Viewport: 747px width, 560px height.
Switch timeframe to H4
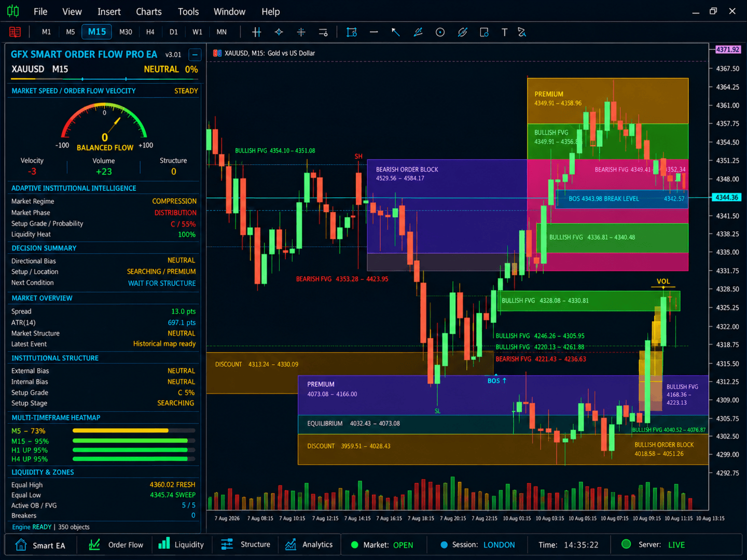tap(150, 32)
